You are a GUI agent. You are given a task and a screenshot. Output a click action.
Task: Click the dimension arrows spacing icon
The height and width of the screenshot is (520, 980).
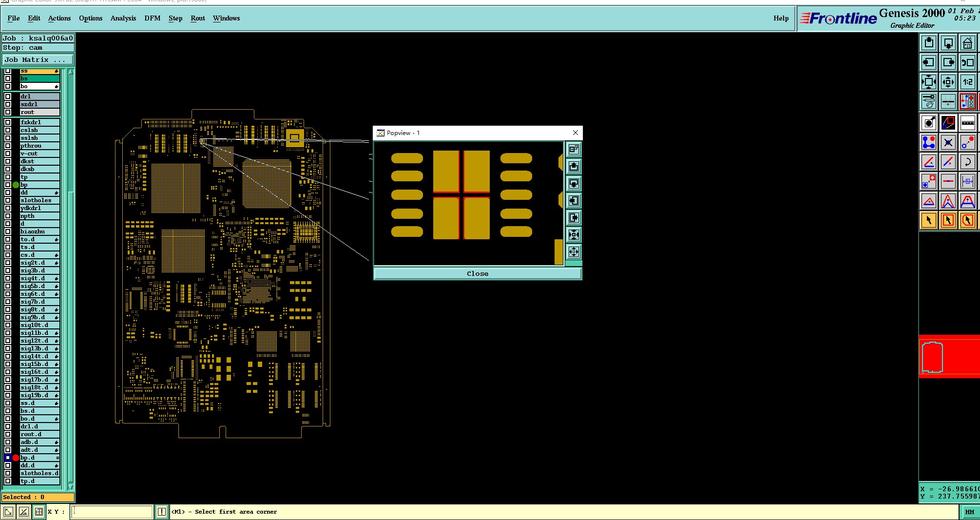(968, 181)
